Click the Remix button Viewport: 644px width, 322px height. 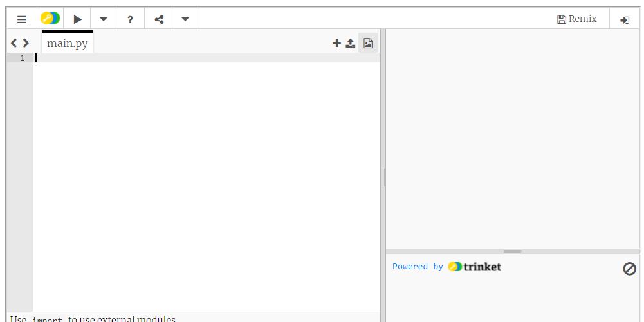point(577,19)
